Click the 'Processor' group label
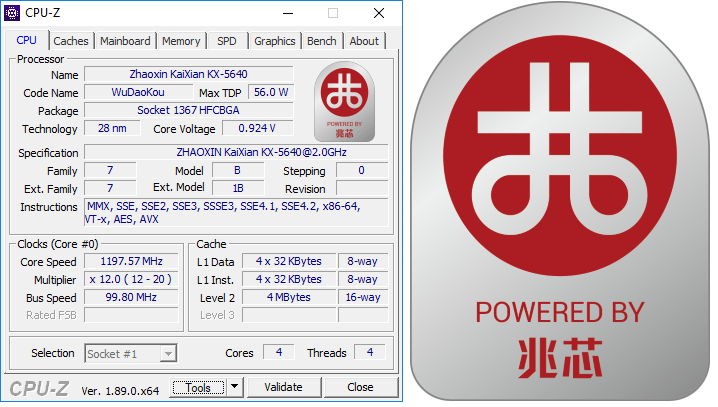Viewport: 718px width, 407px height. pos(40,59)
